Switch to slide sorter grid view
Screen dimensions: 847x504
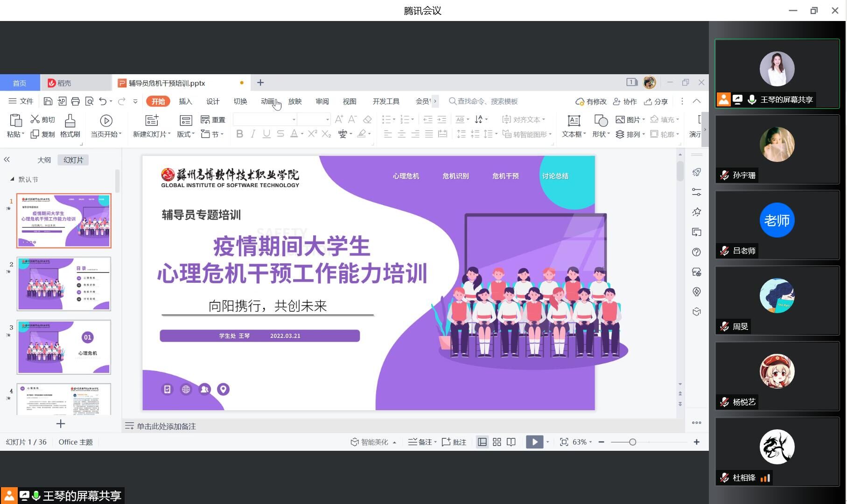point(497,442)
